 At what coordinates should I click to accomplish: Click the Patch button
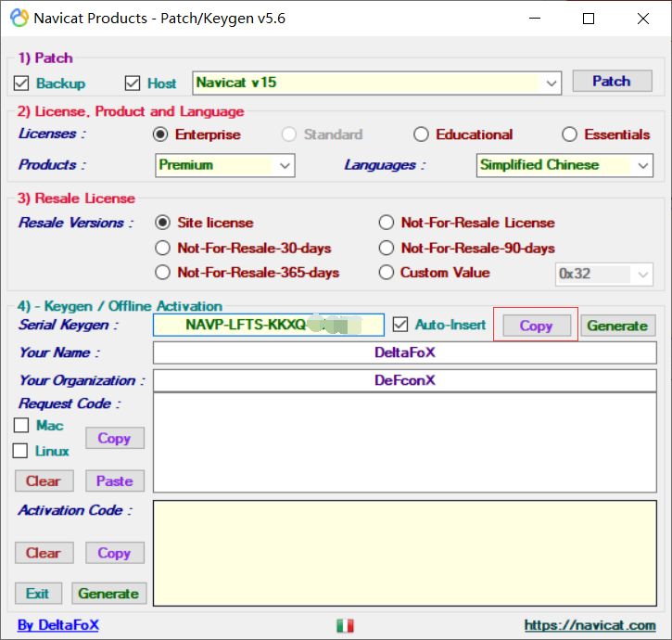coord(613,81)
